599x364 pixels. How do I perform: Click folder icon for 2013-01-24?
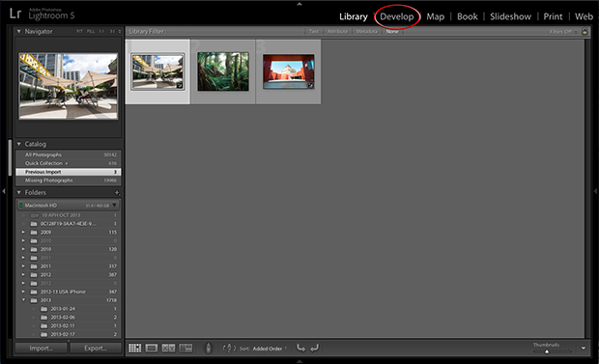43,309
